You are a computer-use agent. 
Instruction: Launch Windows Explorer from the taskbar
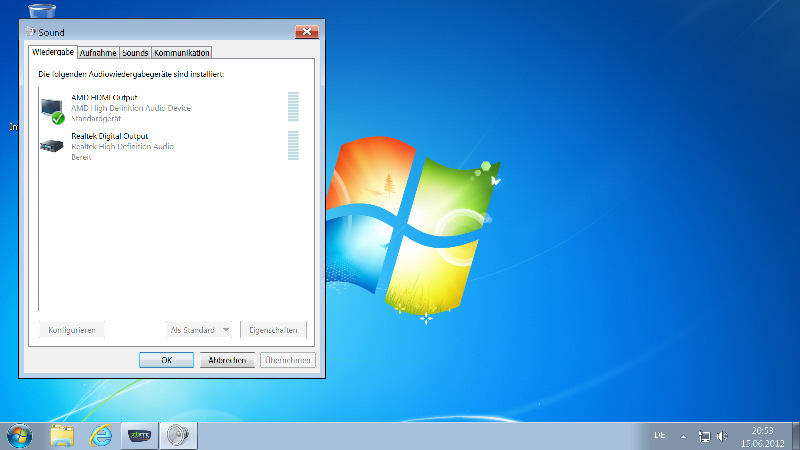[62, 436]
